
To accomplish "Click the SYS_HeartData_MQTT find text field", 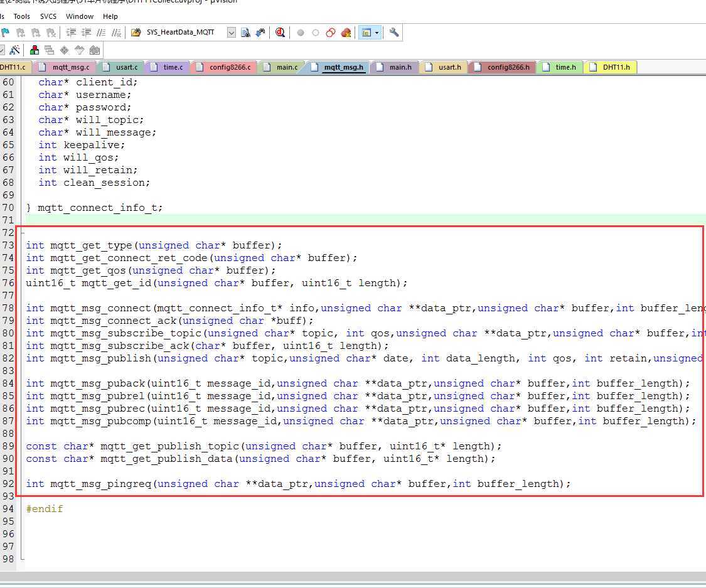I will click(x=185, y=33).
